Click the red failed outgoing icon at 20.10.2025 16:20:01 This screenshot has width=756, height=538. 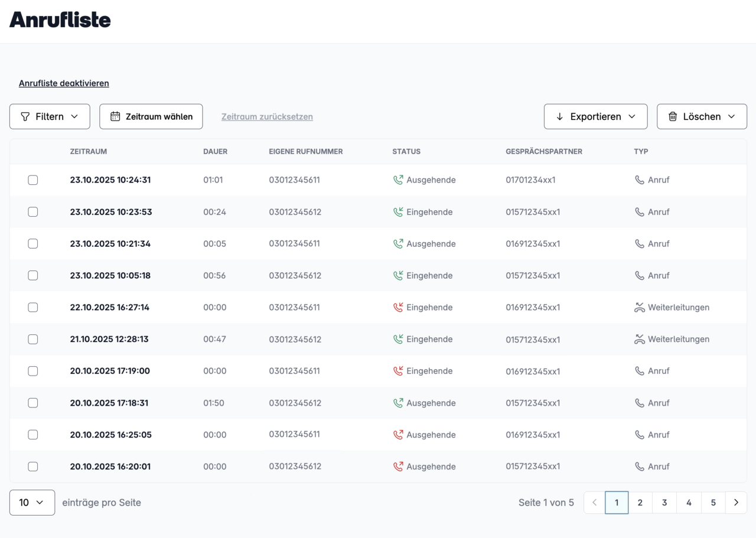coord(398,467)
